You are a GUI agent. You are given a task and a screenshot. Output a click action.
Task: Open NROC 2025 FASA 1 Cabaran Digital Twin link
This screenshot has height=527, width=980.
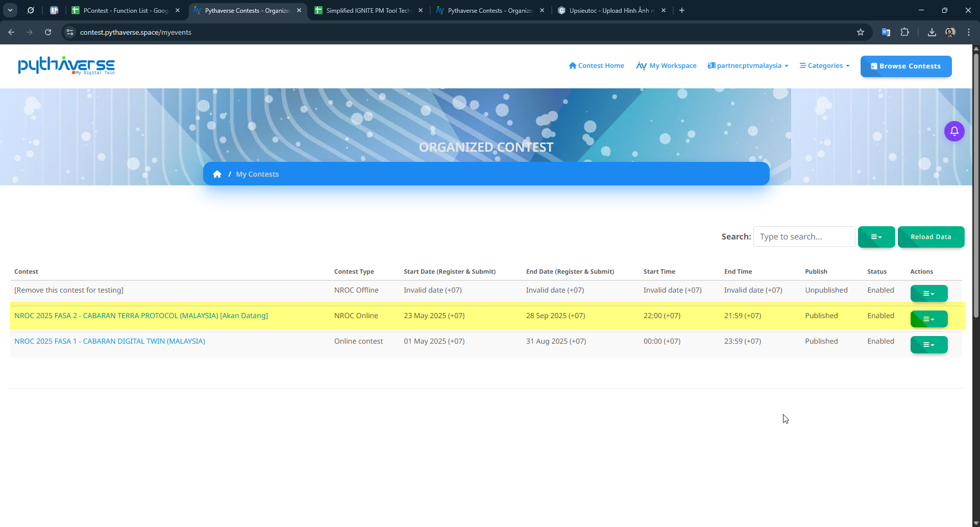pyautogui.click(x=110, y=341)
